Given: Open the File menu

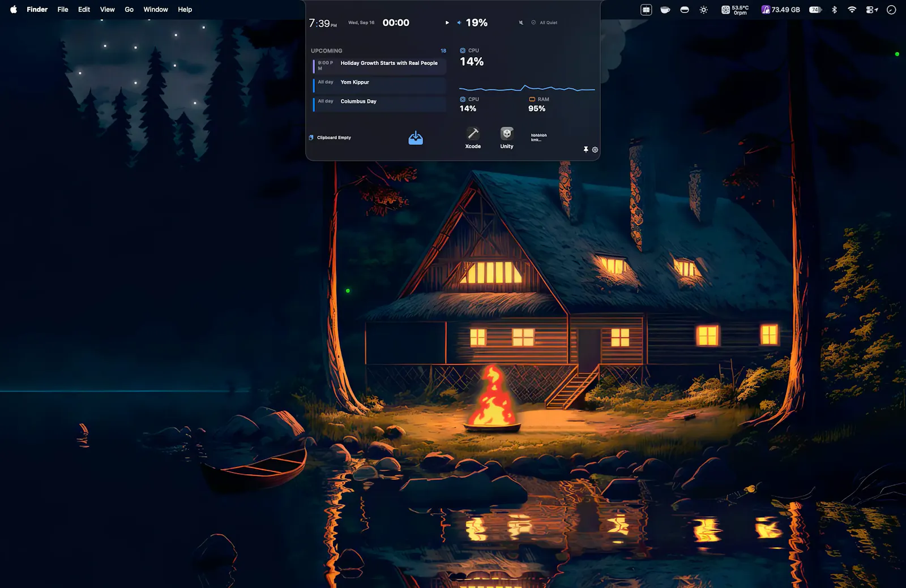Looking at the screenshot, I should point(63,10).
